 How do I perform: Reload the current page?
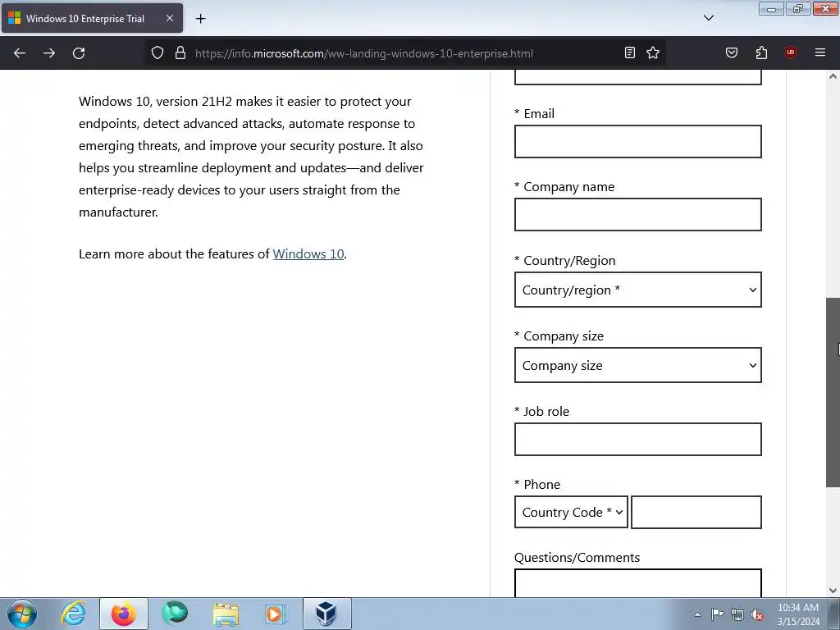click(x=79, y=53)
